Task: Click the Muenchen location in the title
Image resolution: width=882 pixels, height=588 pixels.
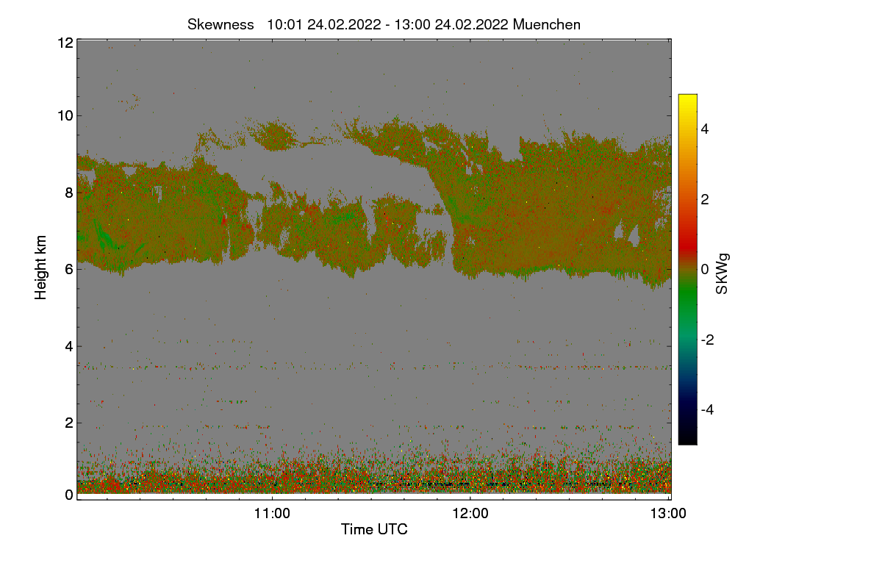Action: pyautogui.click(x=547, y=24)
